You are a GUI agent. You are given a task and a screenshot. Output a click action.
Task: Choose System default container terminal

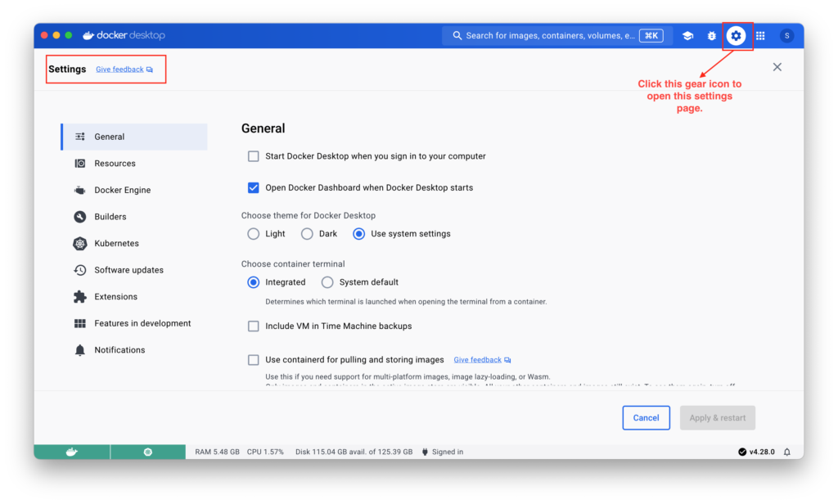pos(327,282)
